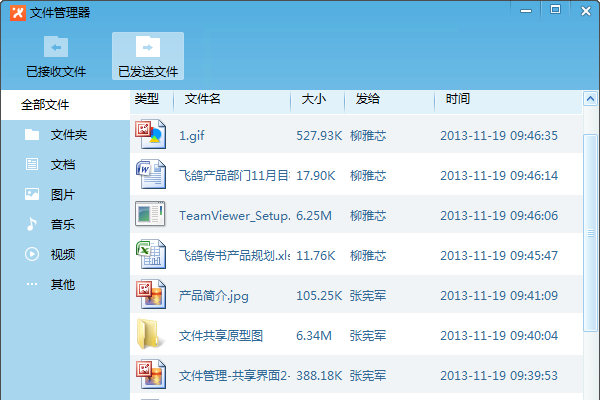Select the folder name 文件共享原型图
This screenshot has height=400, width=600.
point(221,336)
